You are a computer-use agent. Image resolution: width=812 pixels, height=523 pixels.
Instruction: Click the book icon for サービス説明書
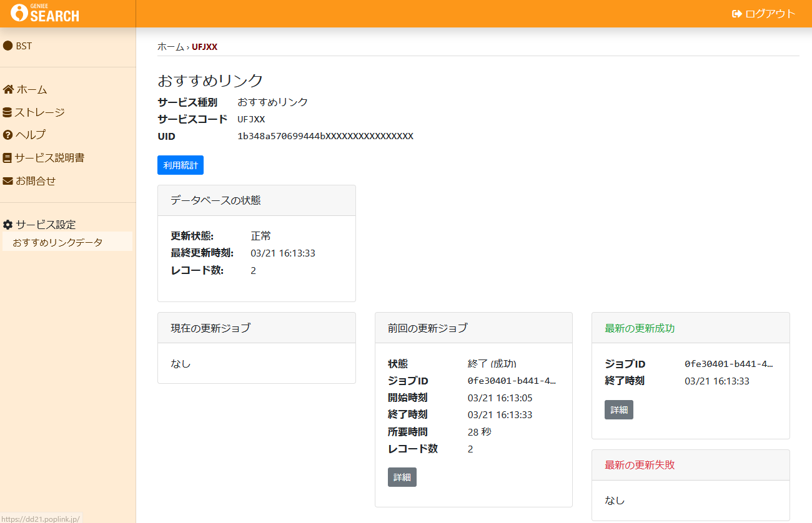click(x=7, y=158)
